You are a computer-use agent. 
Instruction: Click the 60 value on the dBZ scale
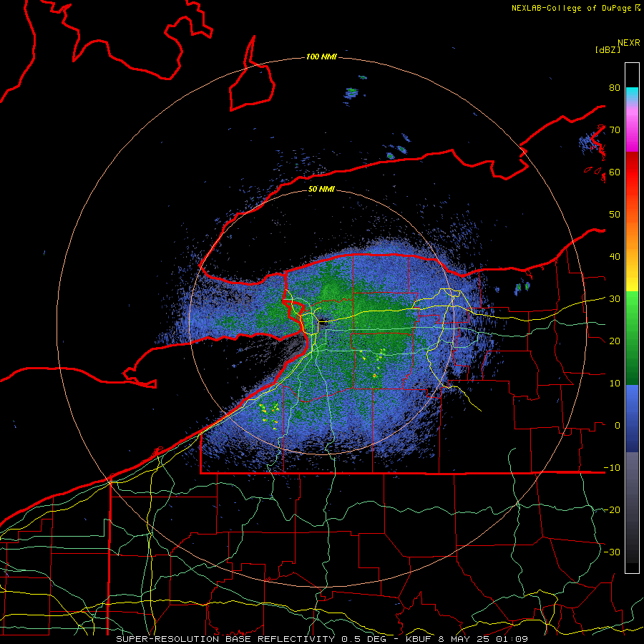(615, 172)
